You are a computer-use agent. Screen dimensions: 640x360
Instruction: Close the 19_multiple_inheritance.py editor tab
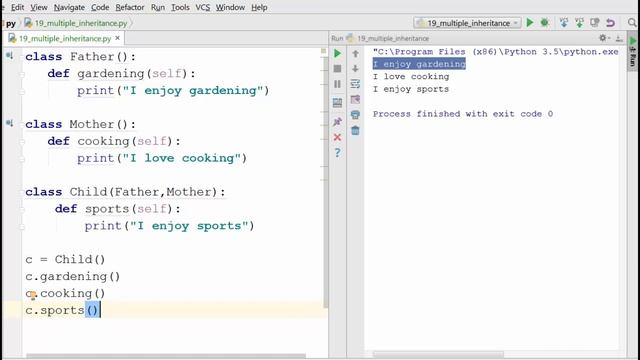[x=118, y=38]
